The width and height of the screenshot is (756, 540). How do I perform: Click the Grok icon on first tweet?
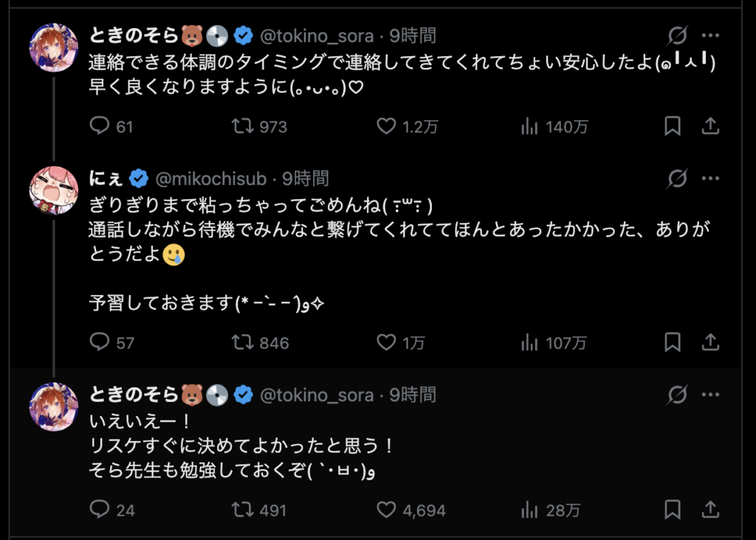(677, 35)
